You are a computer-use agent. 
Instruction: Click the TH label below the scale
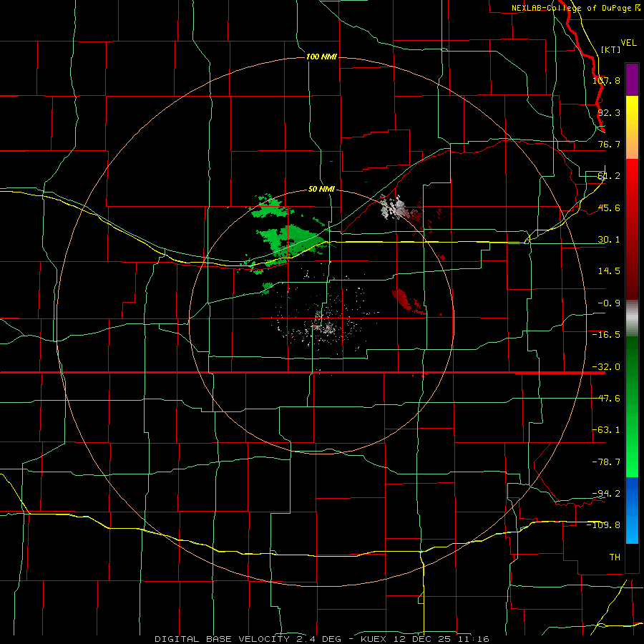point(615,557)
